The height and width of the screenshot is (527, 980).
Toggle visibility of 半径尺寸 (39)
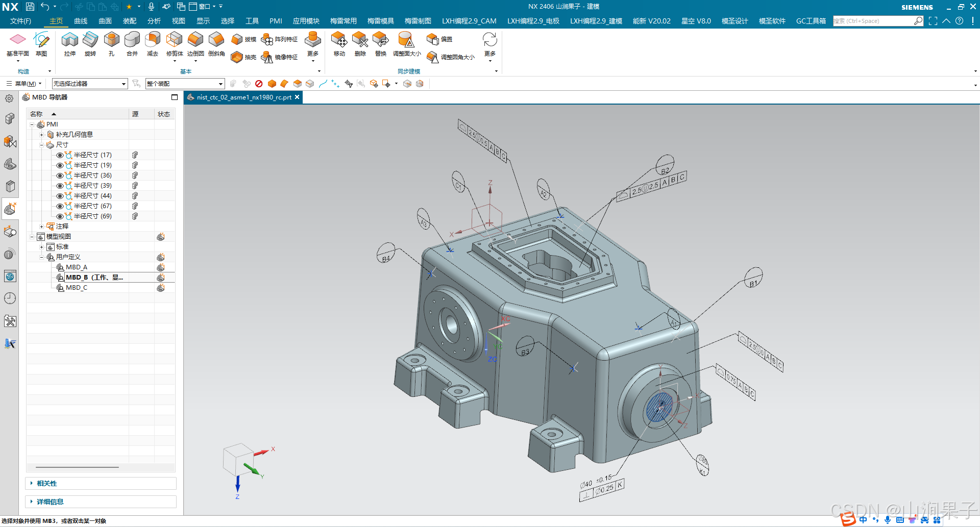coord(60,186)
